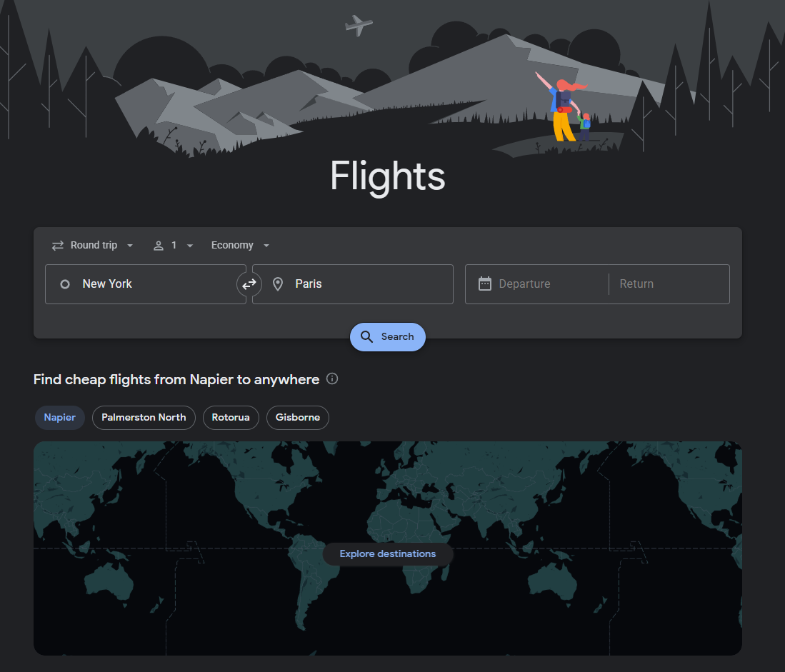Select the Napier chip tab
The image size is (785, 672).
click(x=59, y=417)
